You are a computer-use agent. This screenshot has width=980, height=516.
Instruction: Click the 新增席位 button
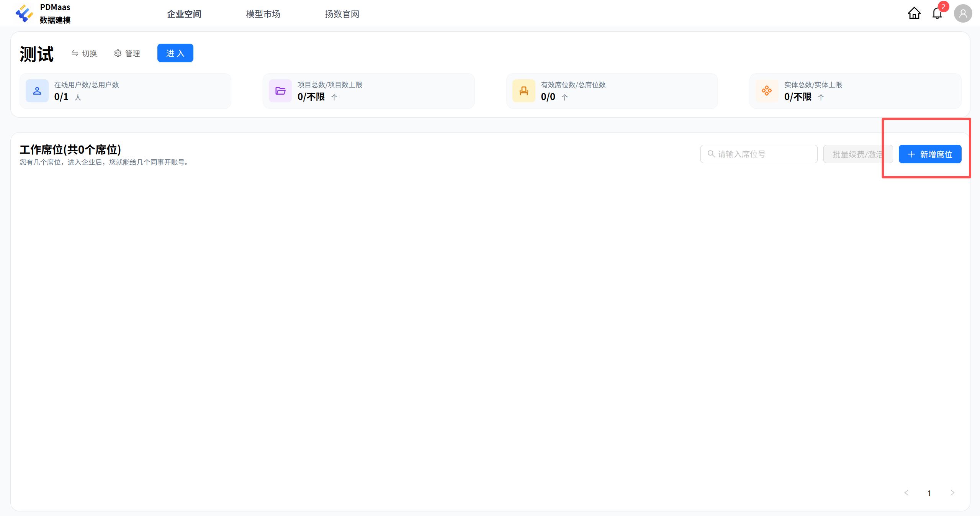930,154
